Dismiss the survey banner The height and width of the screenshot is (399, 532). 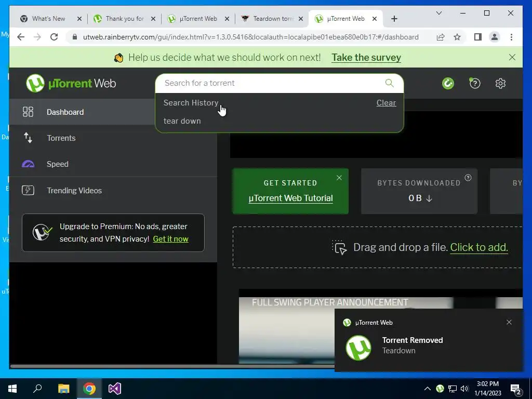pos(512,57)
